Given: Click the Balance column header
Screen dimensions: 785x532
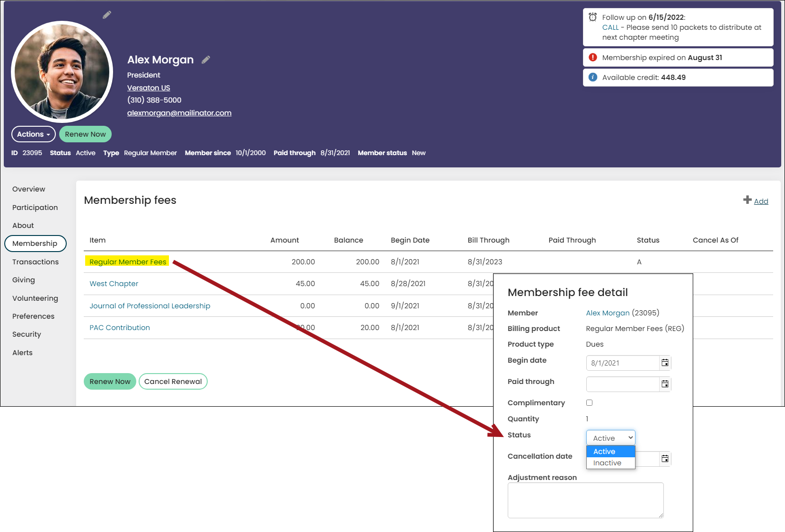Looking at the screenshot, I should pyautogui.click(x=349, y=240).
